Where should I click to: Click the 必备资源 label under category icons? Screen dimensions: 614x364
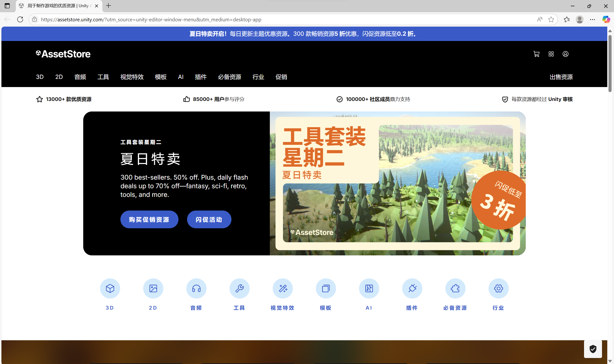click(x=455, y=308)
